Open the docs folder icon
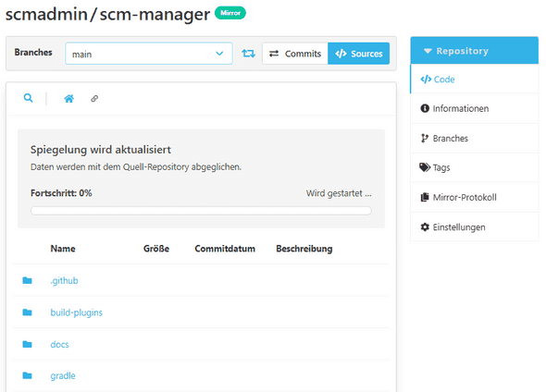Viewport: 546px width, 392px height. click(27, 344)
